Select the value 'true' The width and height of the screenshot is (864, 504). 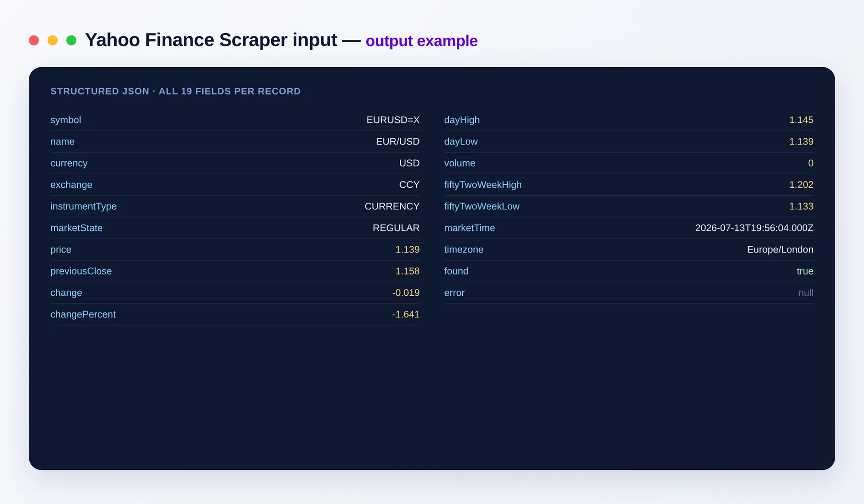(x=805, y=271)
